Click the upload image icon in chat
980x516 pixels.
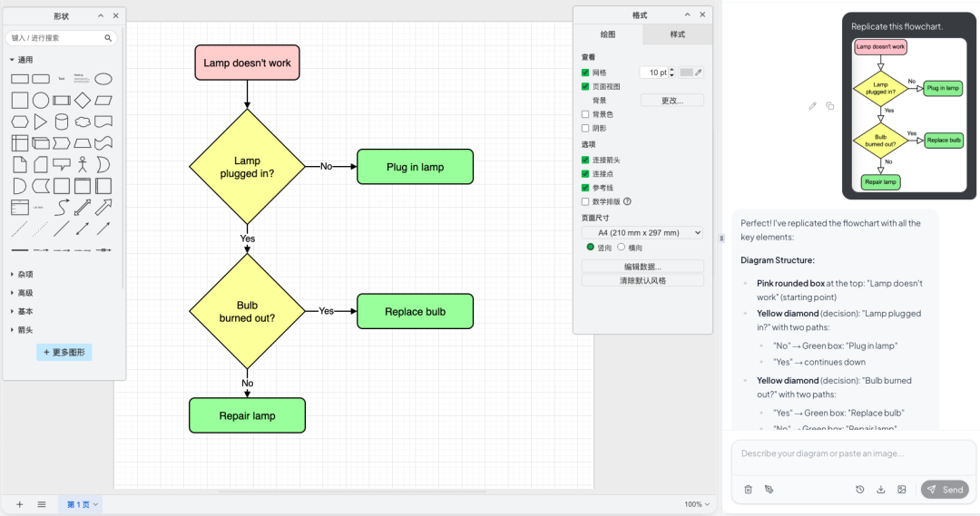coord(902,489)
